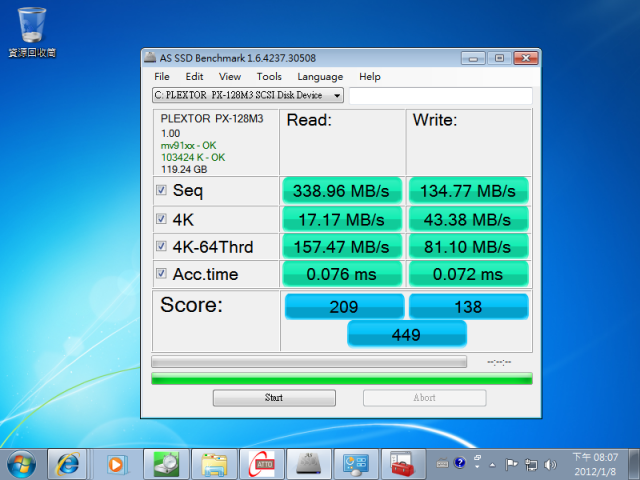Click the keyboard input tray icon
Viewport: 640px width, 480px height.
tap(442, 463)
